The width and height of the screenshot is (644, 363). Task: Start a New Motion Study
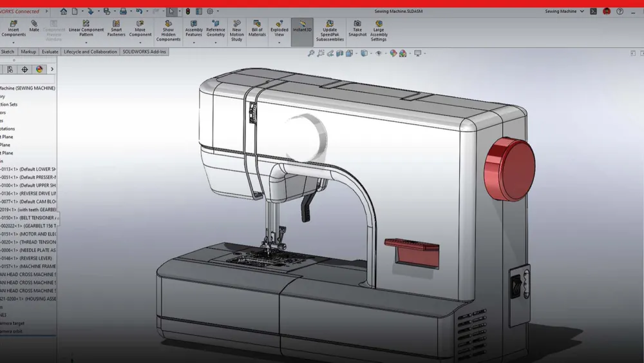point(236,31)
